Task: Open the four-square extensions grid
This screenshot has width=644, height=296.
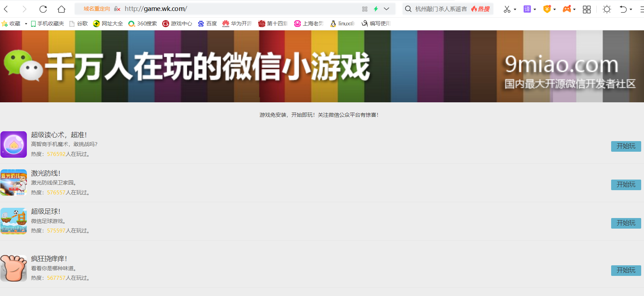Action: tap(587, 9)
